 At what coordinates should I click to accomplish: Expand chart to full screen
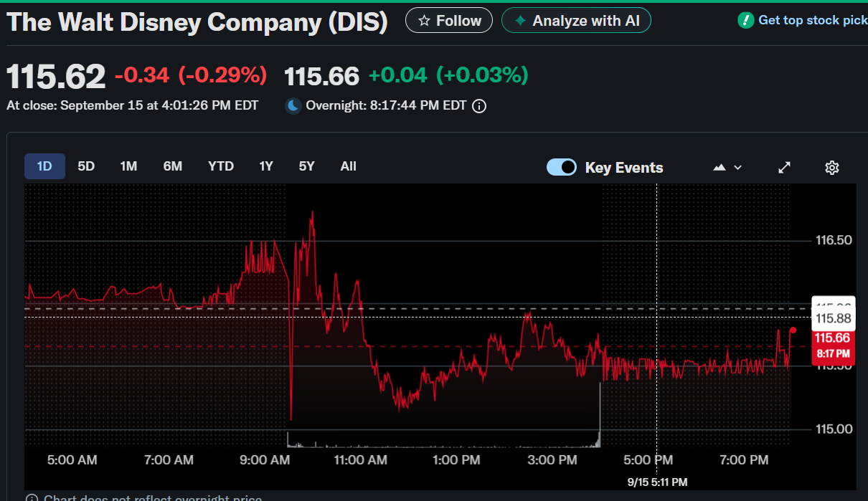tap(785, 167)
